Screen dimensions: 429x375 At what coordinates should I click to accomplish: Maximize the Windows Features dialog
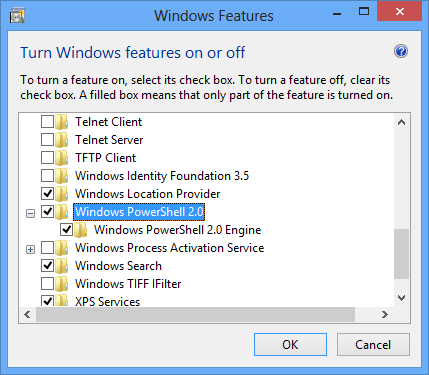pyautogui.click(x=364, y=12)
